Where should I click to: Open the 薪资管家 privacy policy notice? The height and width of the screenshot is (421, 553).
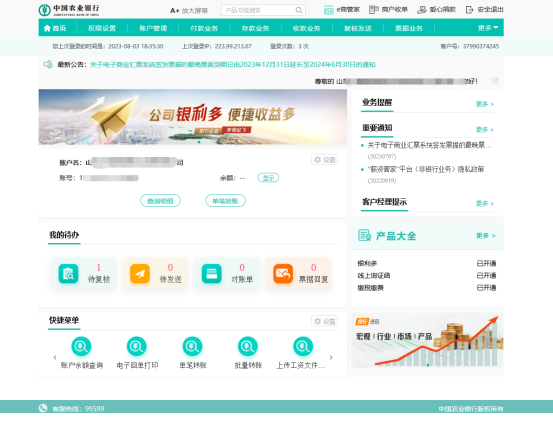[426, 169]
